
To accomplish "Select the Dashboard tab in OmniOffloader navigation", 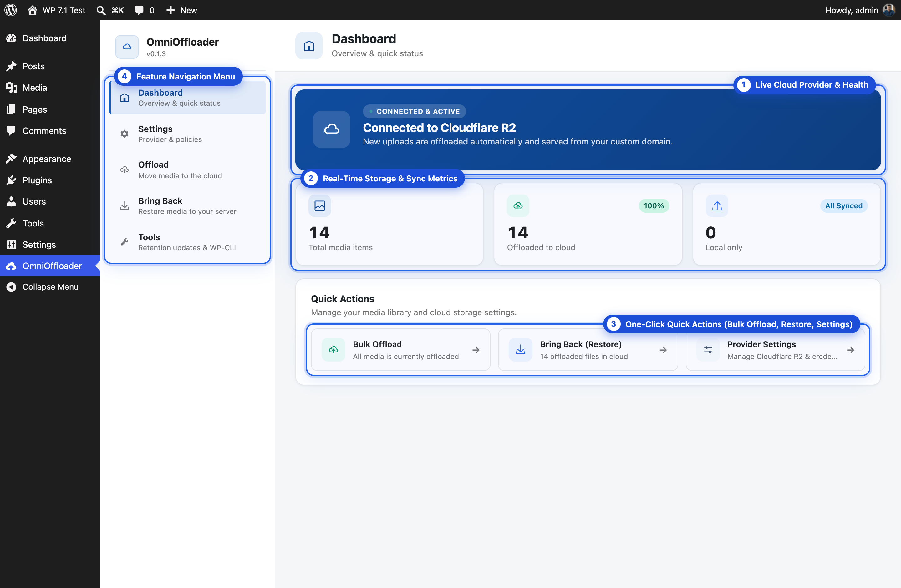I will point(188,98).
